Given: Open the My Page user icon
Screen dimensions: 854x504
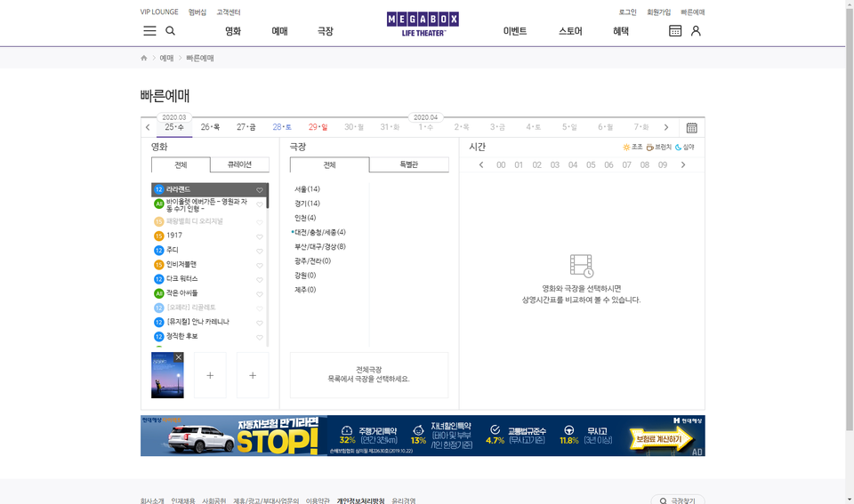Looking at the screenshot, I should point(696,31).
